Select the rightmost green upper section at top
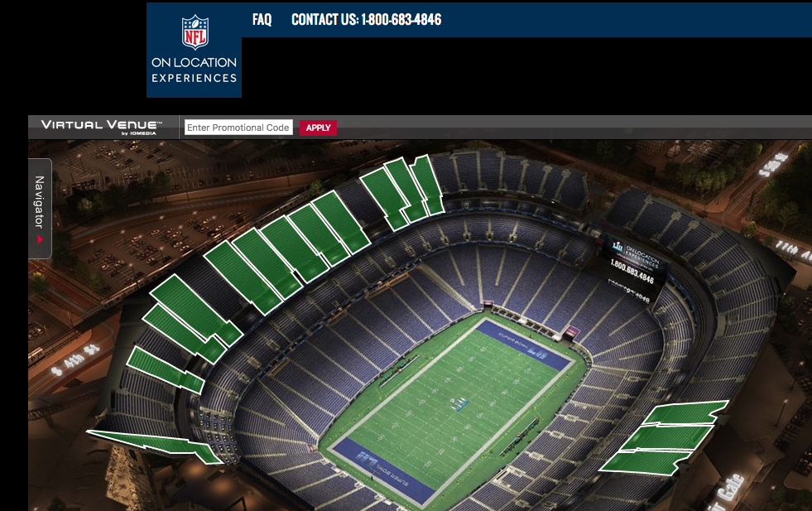812x511 pixels. (x=429, y=184)
